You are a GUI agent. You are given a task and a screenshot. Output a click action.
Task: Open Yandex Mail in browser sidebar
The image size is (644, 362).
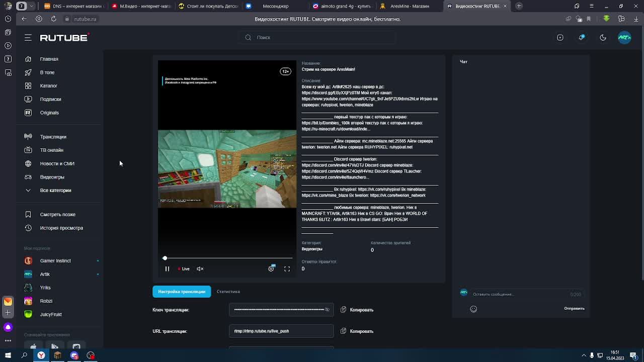8,301
